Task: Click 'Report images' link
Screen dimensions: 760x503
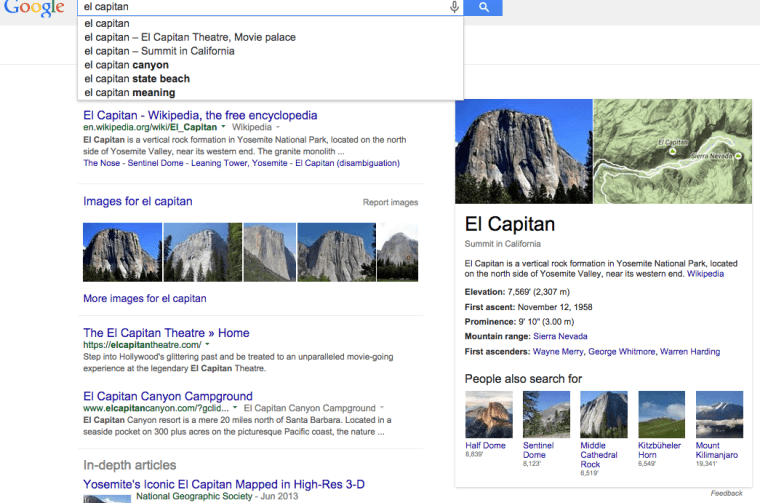Action: [390, 203]
